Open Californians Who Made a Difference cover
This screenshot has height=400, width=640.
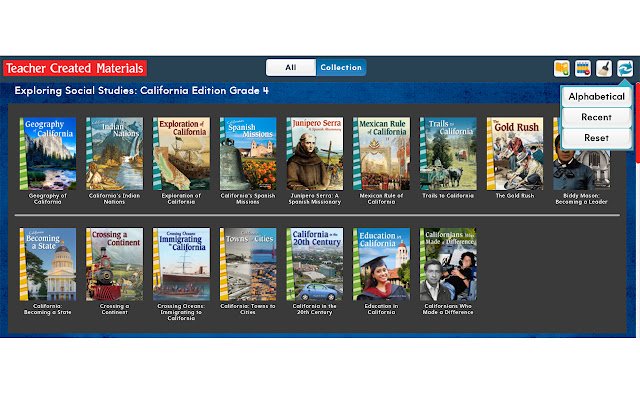tap(448, 264)
